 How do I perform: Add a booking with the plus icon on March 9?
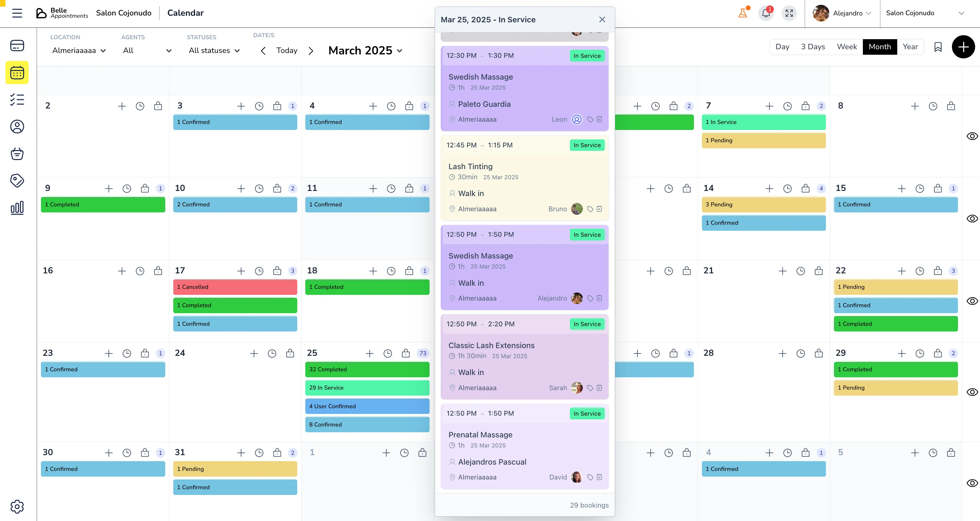point(109,188)
